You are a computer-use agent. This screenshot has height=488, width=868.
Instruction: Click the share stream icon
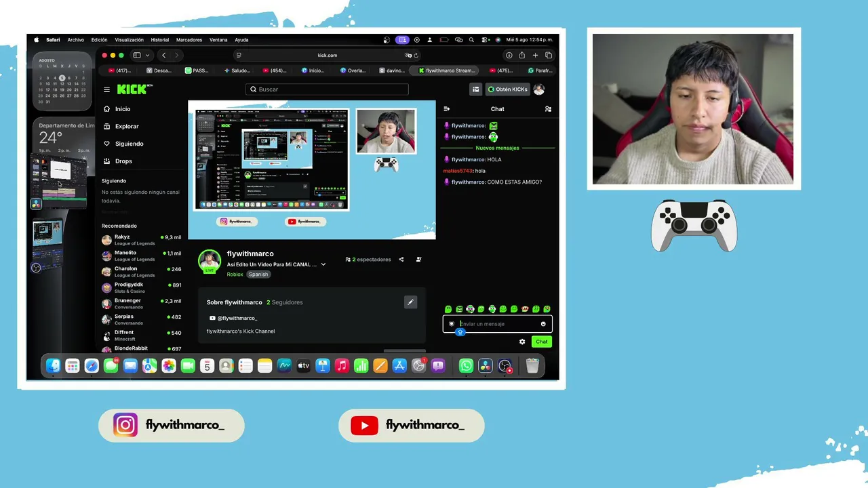401,260
